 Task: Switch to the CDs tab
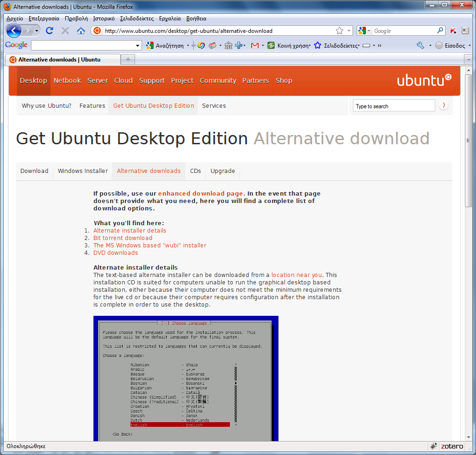pos(196,171)
